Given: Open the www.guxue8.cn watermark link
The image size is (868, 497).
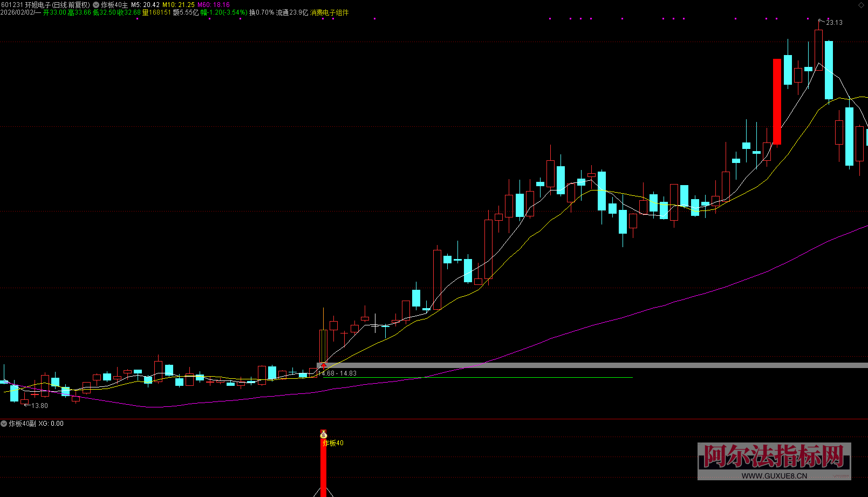Looking at the screenshot, I should point(774,475).
